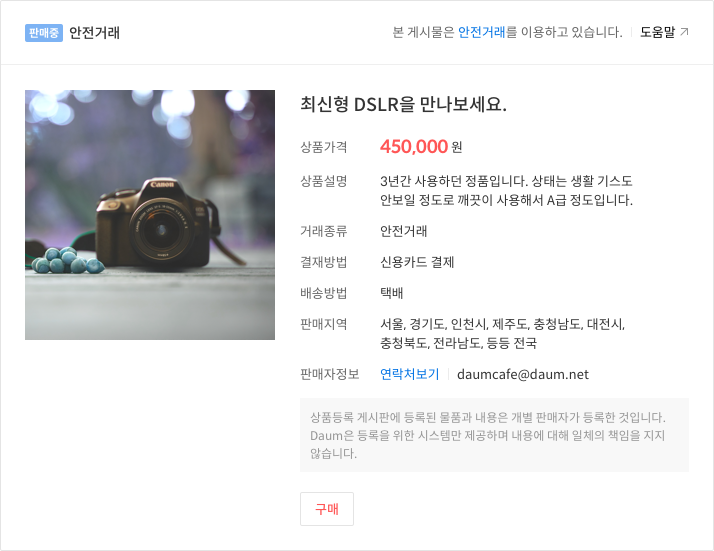714x551 pixels.
Task: Click the 결제방법 label
Action: coord(323,262)
